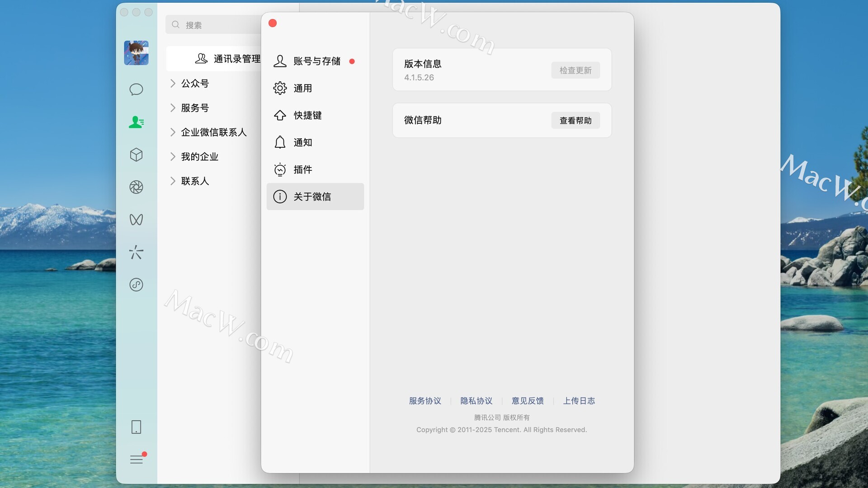This screenshot has height=488, width=868.
Task: Open the 隐私协议 link
Action: 476,401
